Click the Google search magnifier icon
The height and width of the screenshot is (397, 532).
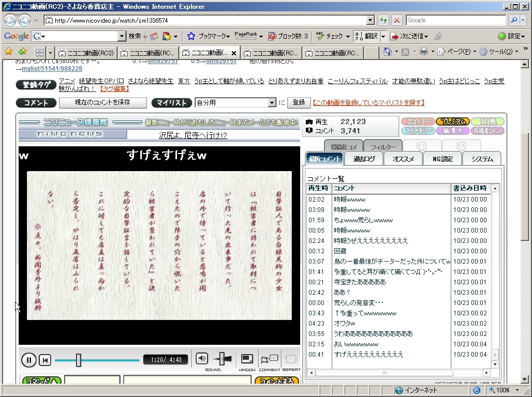tap(514, 20)
